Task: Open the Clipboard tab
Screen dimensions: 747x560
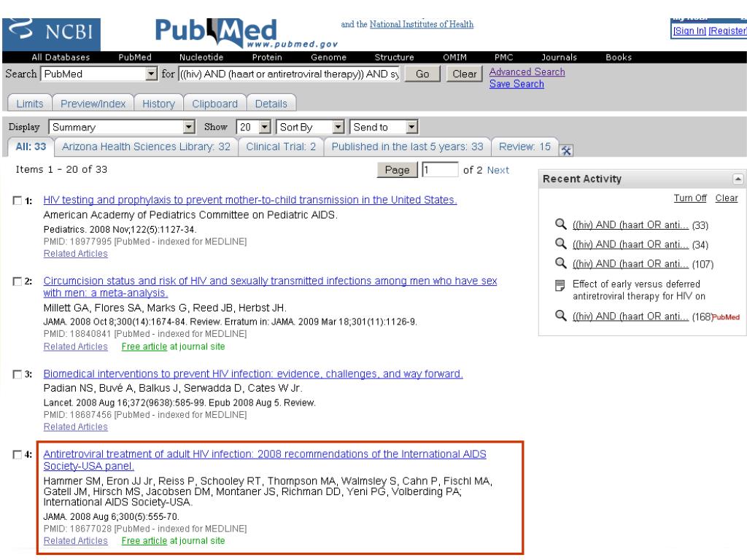Action: point(215,104)
